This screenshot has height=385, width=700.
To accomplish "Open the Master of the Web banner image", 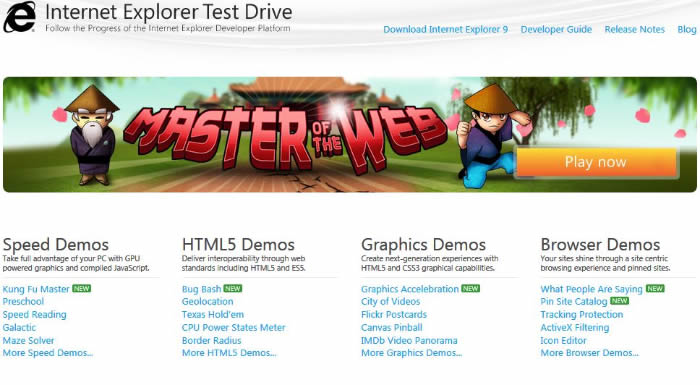I will 350,134.
